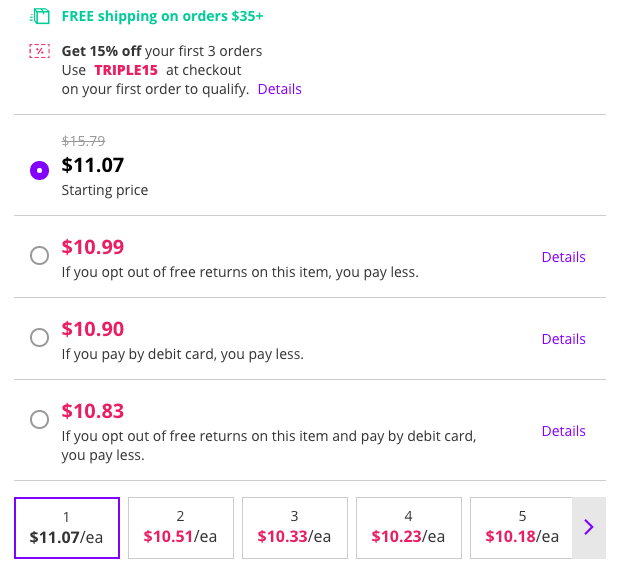Select quantity 4 at $10.23 each

coord(409,527)
